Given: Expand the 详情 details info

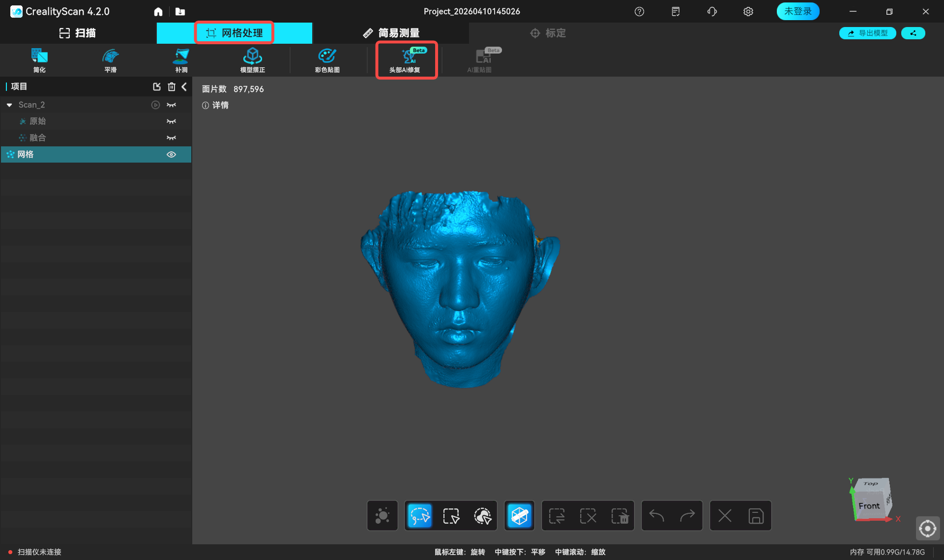Looking at the screenshot, I should click(x=215, y=105).
